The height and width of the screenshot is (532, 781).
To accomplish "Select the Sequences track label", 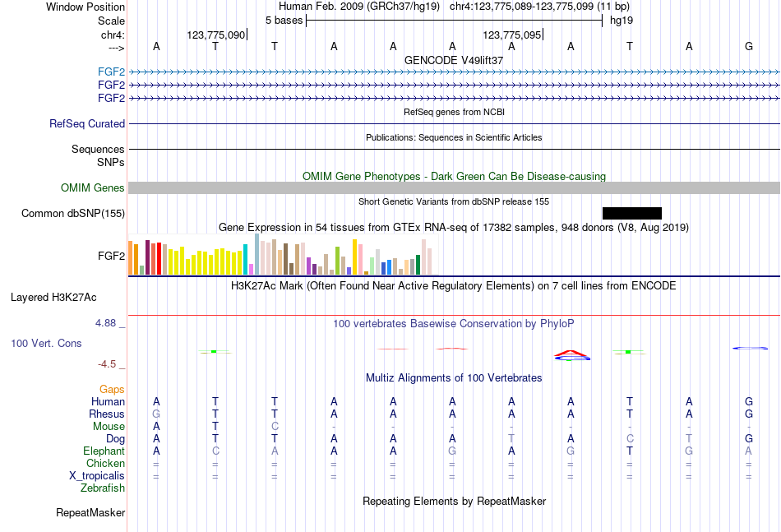I will [98, 149].
